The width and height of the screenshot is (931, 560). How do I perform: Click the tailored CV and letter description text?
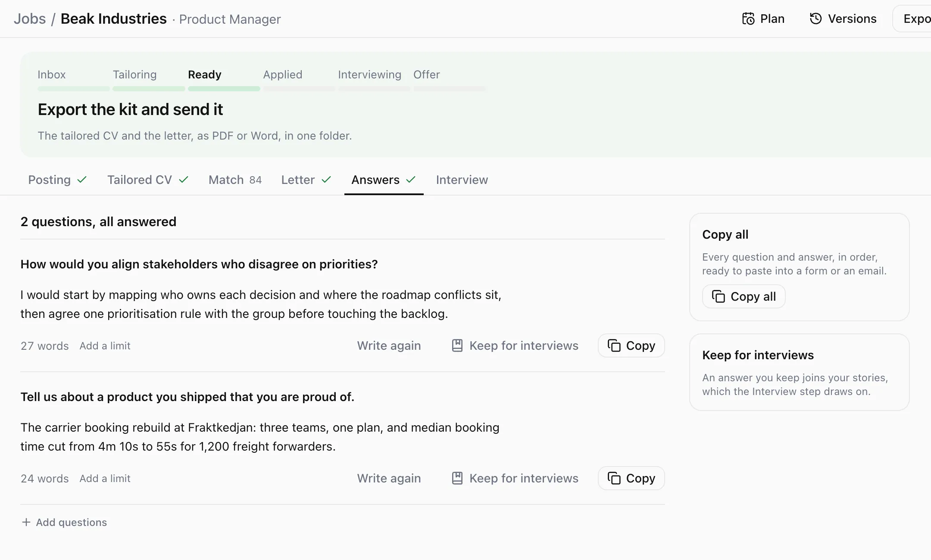[195, 136]
